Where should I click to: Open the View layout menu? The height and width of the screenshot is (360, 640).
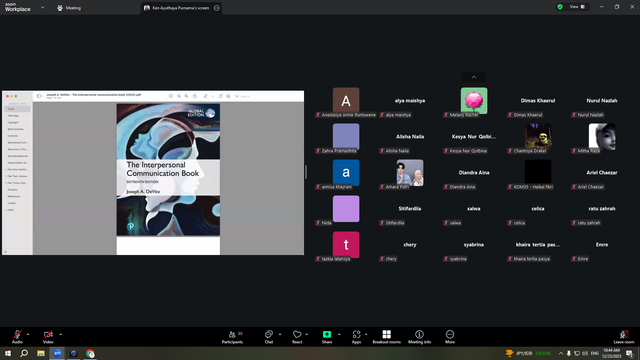577,7
